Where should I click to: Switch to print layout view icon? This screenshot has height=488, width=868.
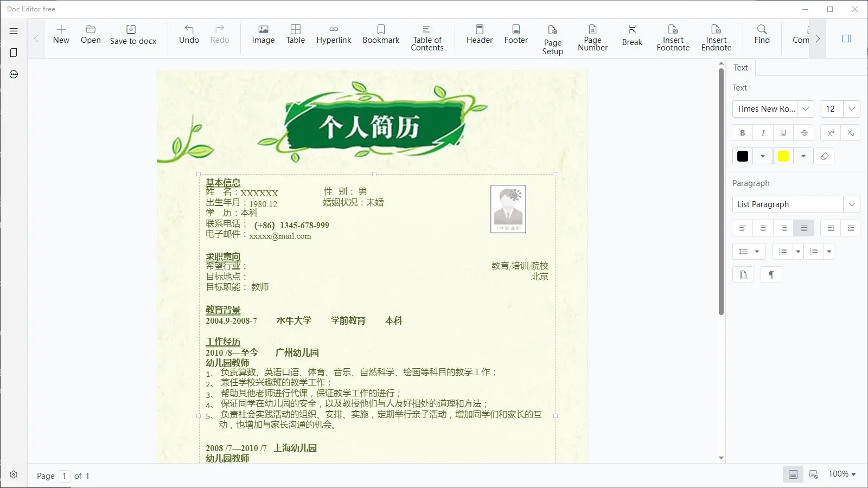pos(793,474)
